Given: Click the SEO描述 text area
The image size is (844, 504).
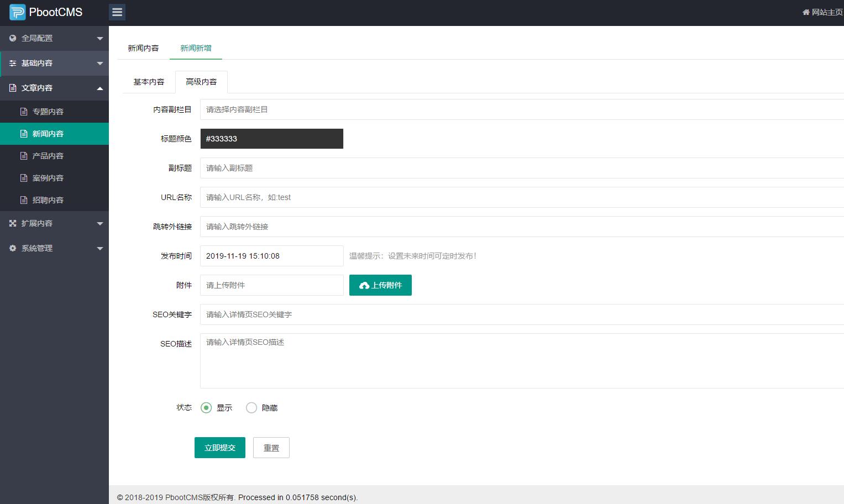Looking at the screenshot, I should click(522, 361).
